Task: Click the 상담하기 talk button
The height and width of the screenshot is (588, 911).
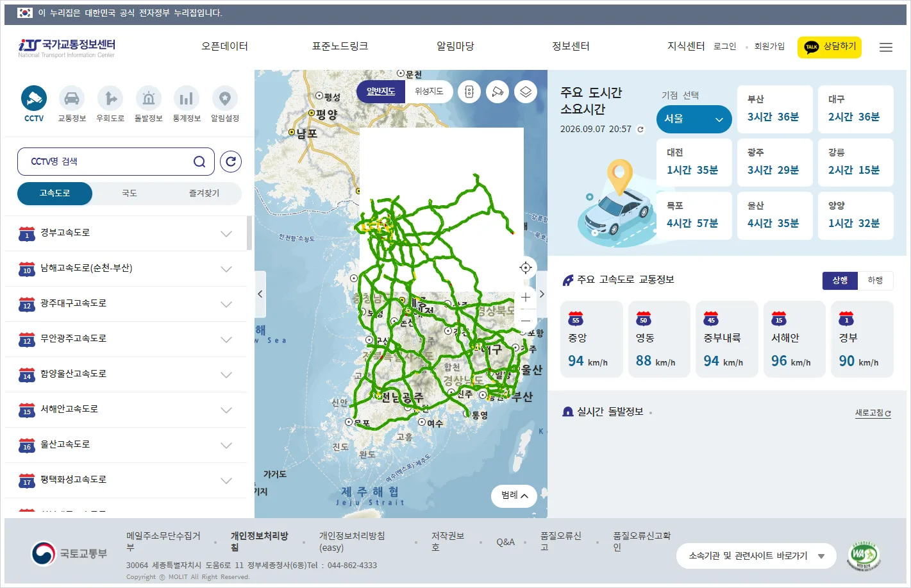Action: pyautogui.click(x=830, y=47)
